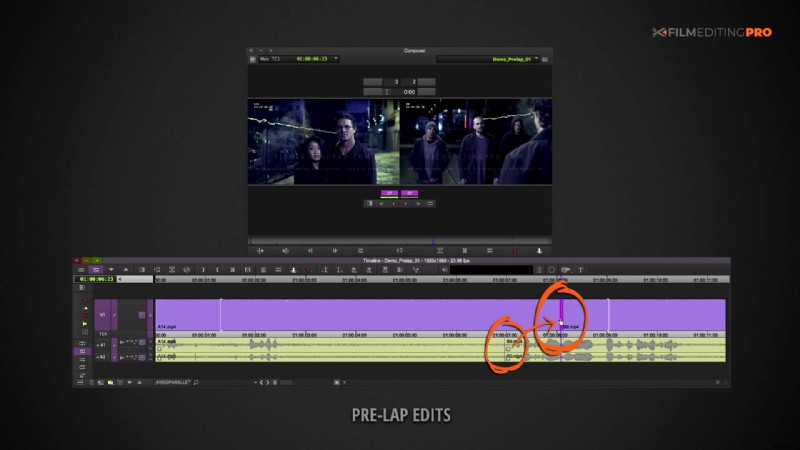The image size is (800, 450).
Task: Click the speaker icon beside the audio meter
Action: coord(445,270)
